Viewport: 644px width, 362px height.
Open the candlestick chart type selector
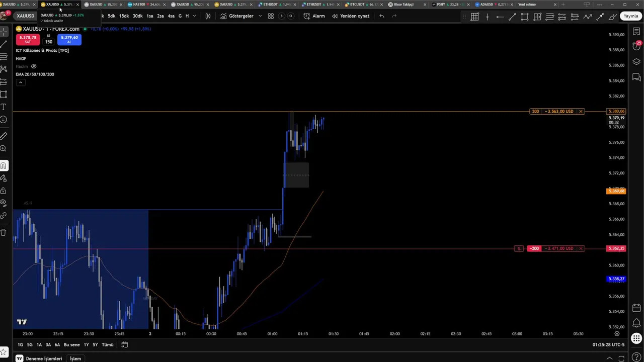(x=208, y=16)
